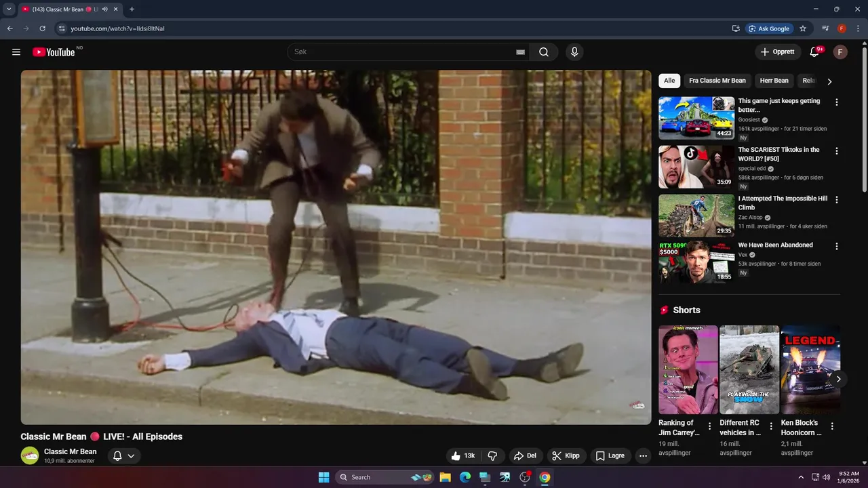Open the YouTube account avatar menu
The height and width of the screenshot is (488, 868).
(x=840, y=52)
